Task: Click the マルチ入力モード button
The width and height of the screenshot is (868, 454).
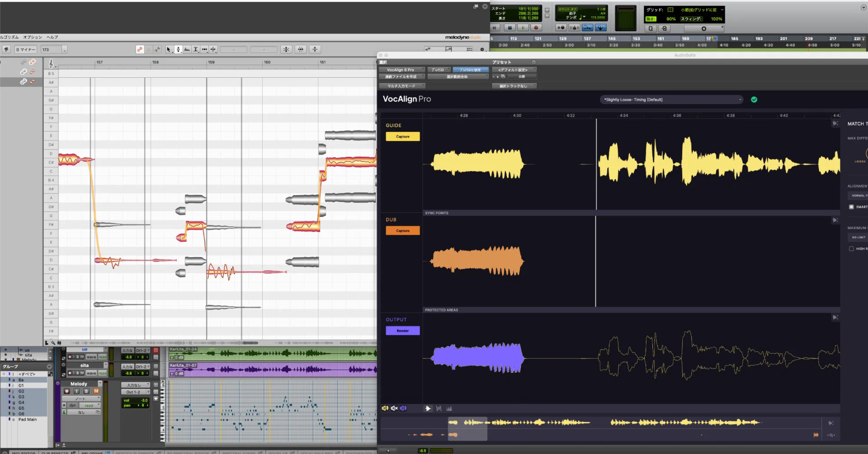Action: (x=401, y=86)
